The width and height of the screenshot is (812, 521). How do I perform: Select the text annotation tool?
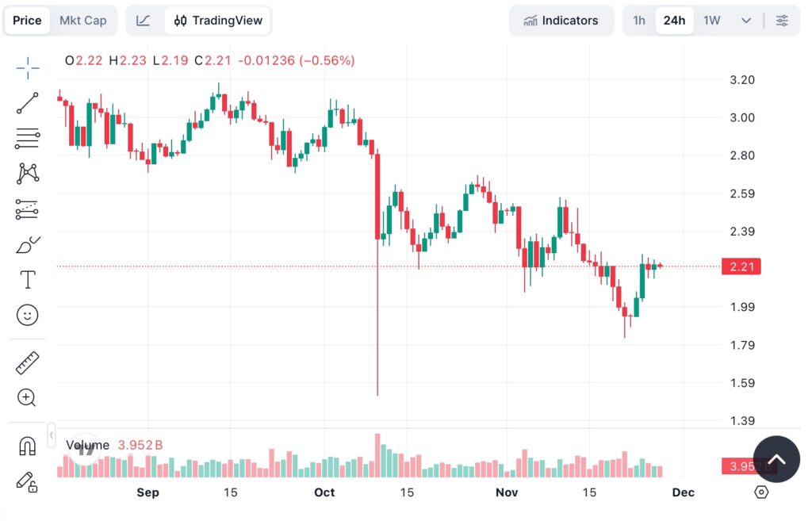pyautogui.click(x=27, y=279)
